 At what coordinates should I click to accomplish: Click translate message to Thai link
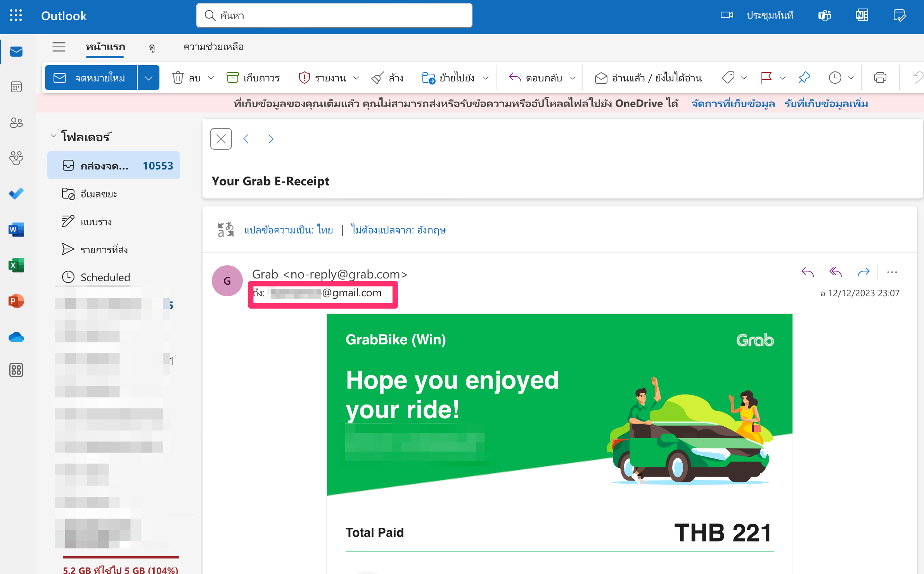coord(288,230)
